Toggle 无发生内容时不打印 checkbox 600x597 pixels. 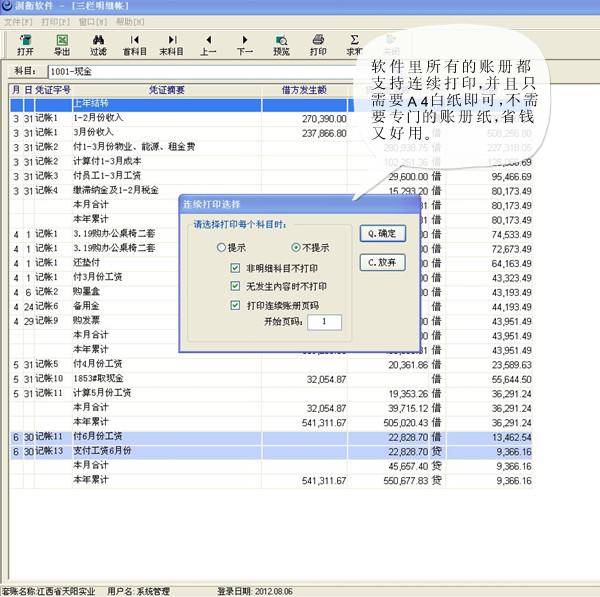[235, 286]
